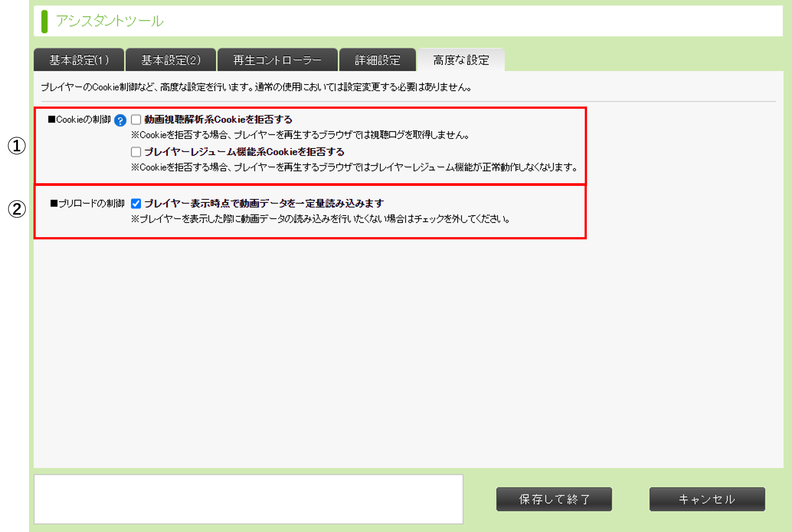This screenshot has width=792, height=532.
Task: Click inside the empty message box at bottom
Action: (x=248, y=499)
